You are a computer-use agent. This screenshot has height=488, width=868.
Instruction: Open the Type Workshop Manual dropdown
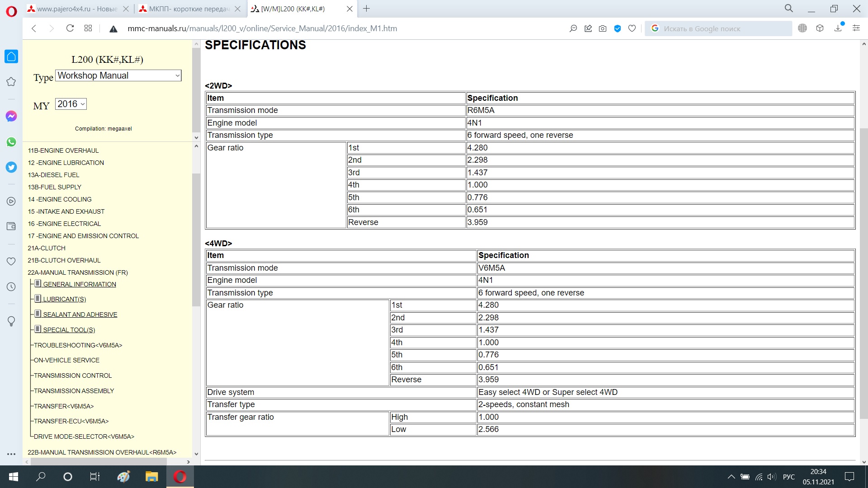click(x=118, y=75)
